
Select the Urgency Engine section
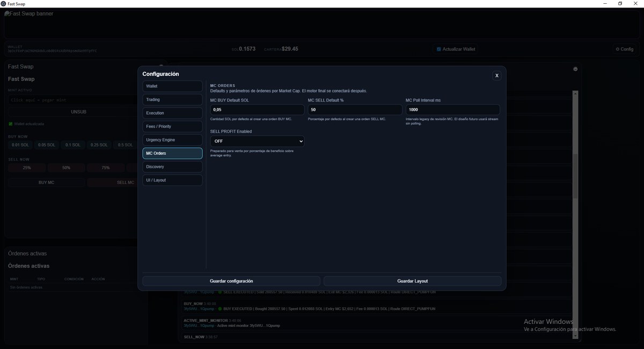[172, 140]
